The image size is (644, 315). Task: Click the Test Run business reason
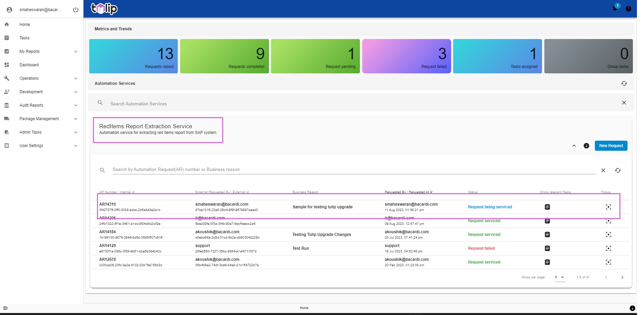[301, 248]
